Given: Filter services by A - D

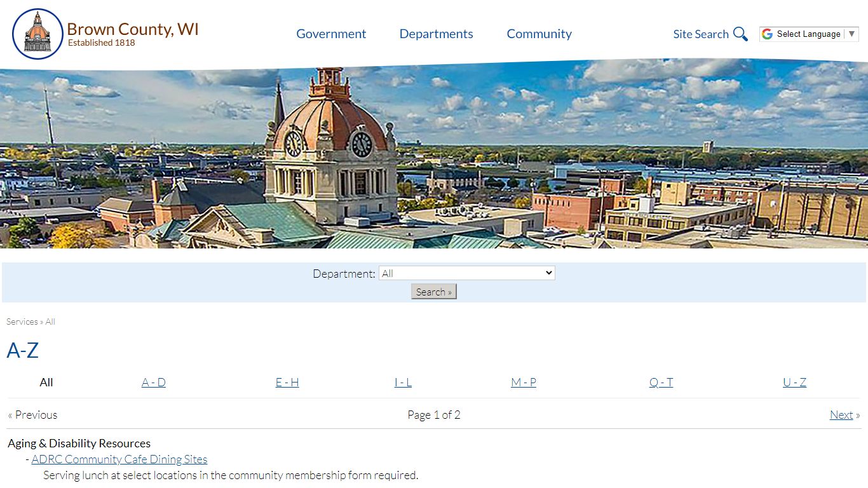Looking at the screenshot, I should [x=154, y=383].
